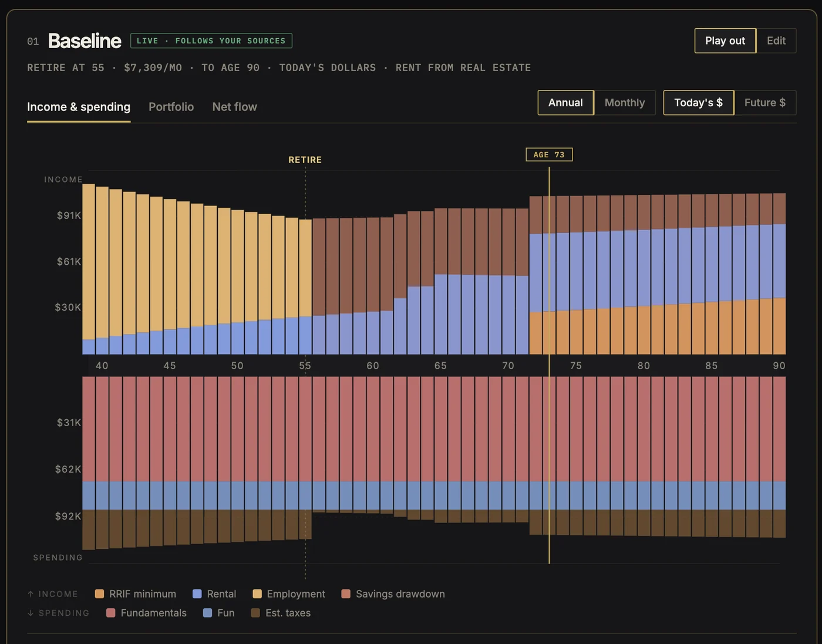Select Today's $ display mode
This screenshot has height=644, width=822.
click(x=698, y=103)
